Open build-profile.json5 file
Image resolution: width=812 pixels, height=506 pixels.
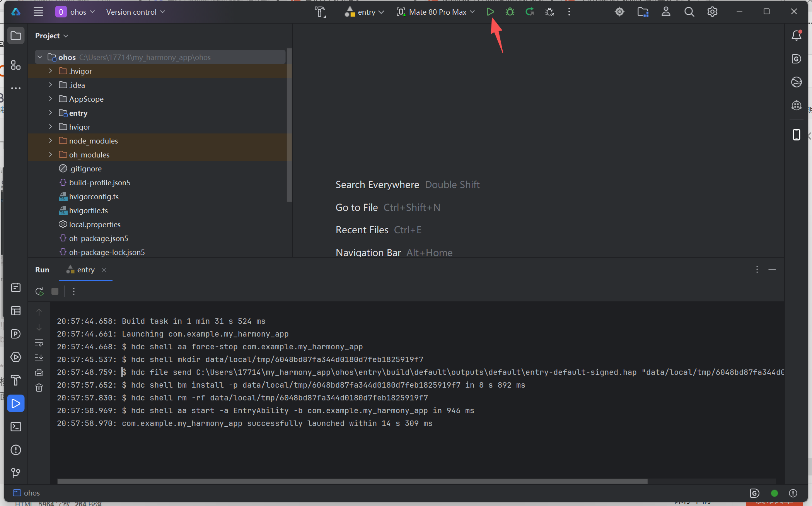point(99,183)
